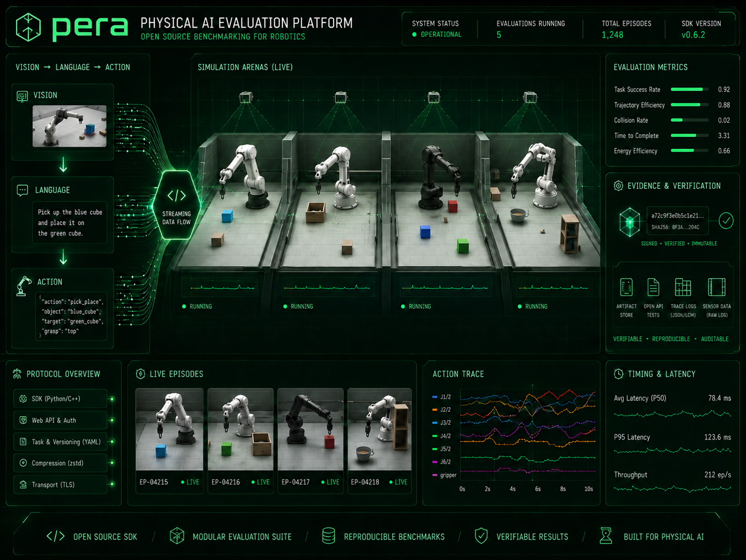Click the pera cube logo icon
Image resolution: width=746 pixels, height=560 pixels.
28,27
